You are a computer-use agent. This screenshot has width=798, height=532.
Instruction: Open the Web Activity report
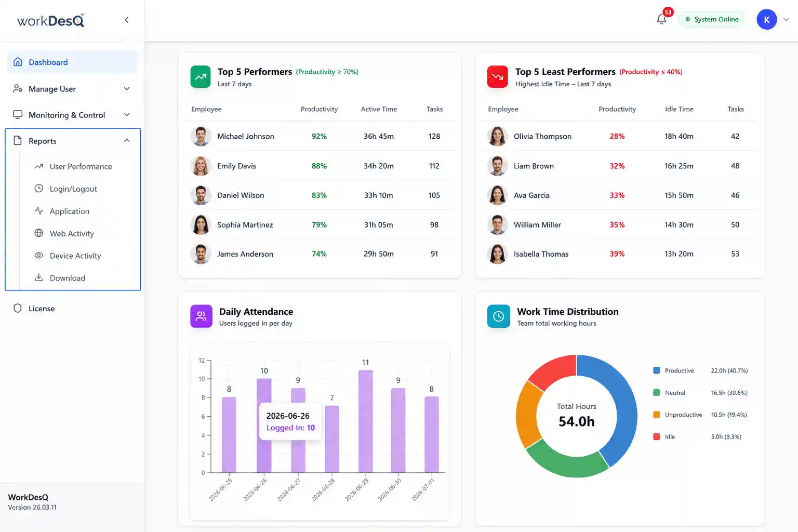tap(72, 233)
